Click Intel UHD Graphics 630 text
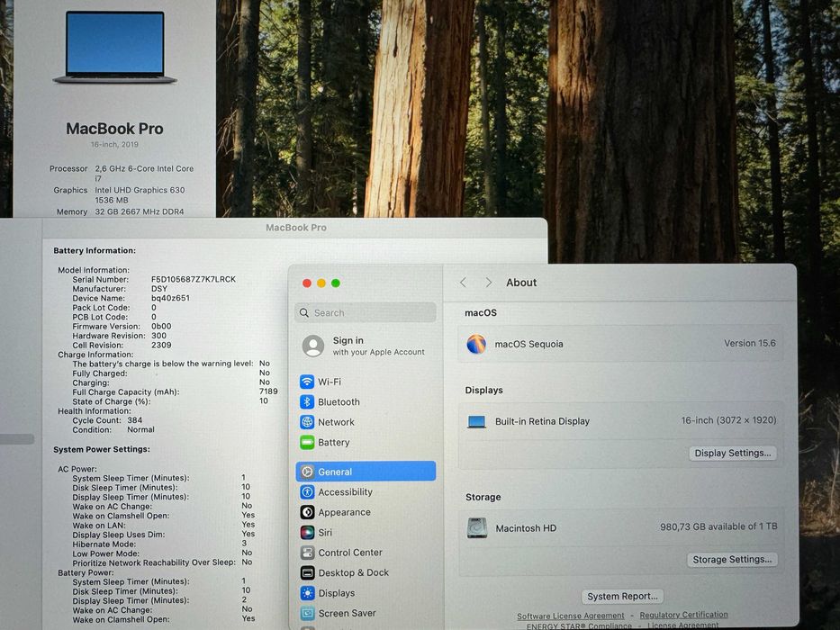The width and height of the screenshot is (840, 630). tap(140, 190)
